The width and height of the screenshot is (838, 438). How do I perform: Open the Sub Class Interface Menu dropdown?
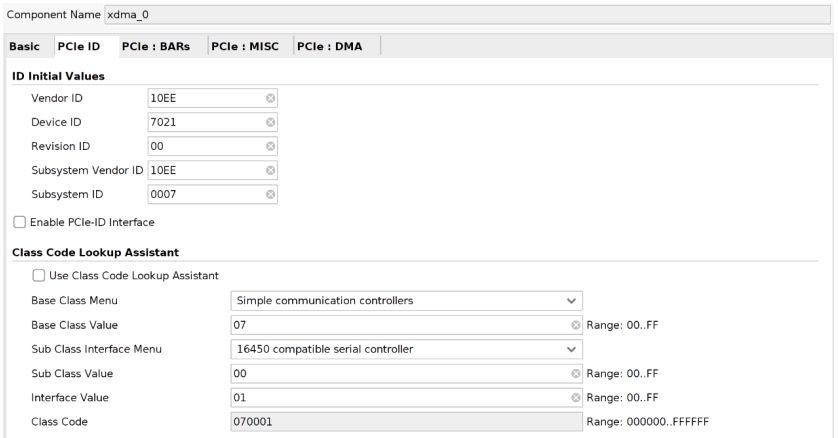point(406,349)
